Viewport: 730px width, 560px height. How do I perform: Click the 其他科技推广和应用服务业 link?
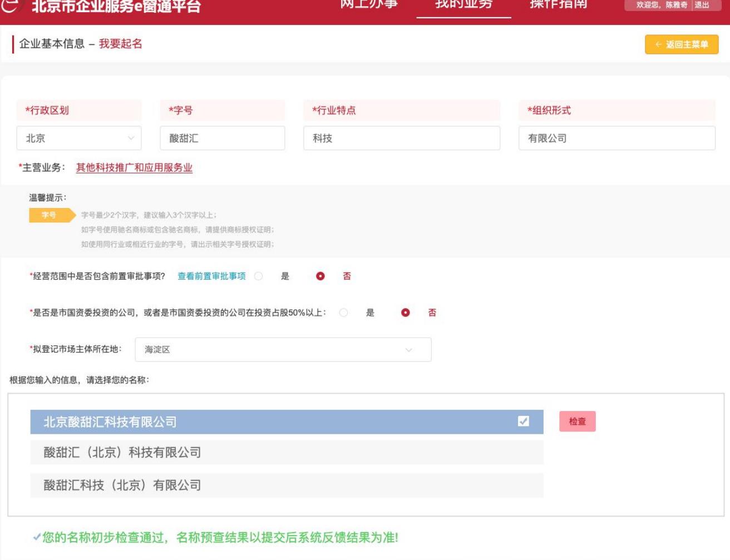tap(134, 168)
